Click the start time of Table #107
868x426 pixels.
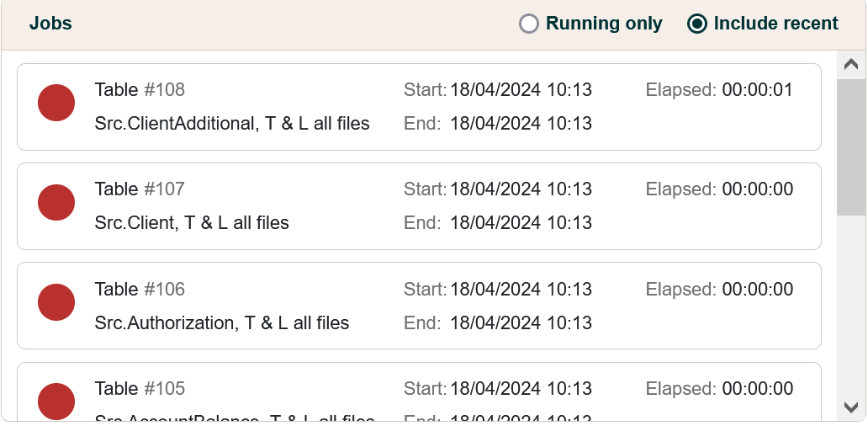tap(521, 189)
